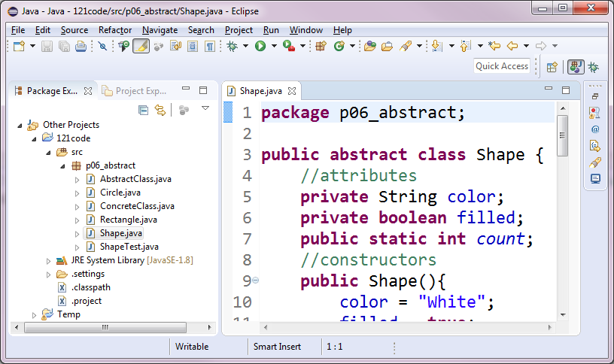Print the file using printer icon

81,46
